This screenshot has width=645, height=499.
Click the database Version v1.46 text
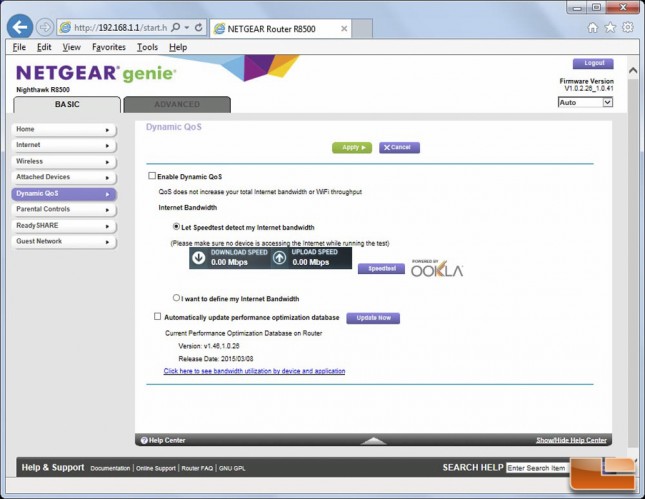click(x=209, y=346)
